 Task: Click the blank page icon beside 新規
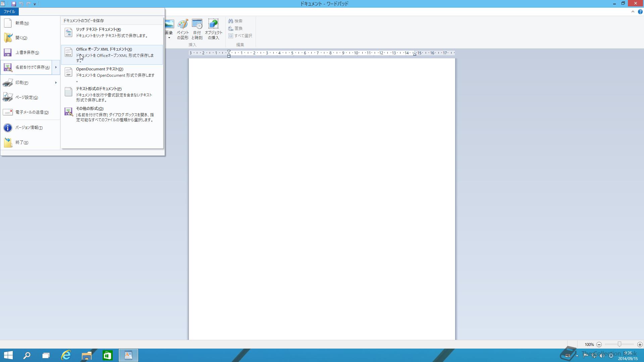pyautogui.click(x=8, y=23)
